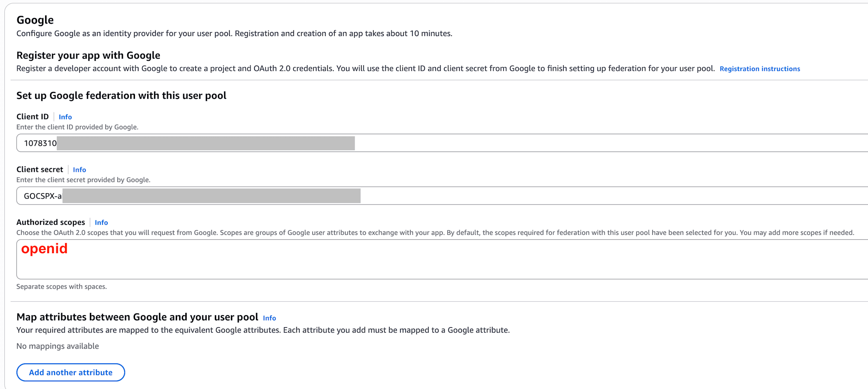The image size is (868, 389).
Task: Click Info link next to Client ID
Action: click(65, 117)
